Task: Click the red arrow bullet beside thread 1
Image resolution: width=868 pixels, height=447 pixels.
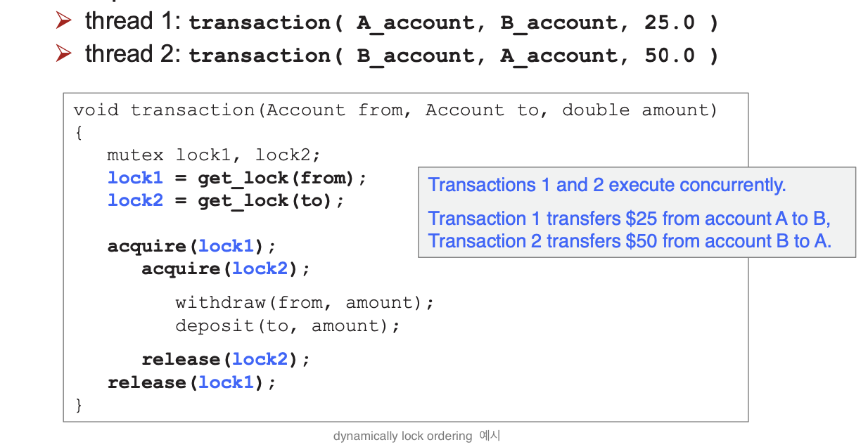Action: (64, 21)
